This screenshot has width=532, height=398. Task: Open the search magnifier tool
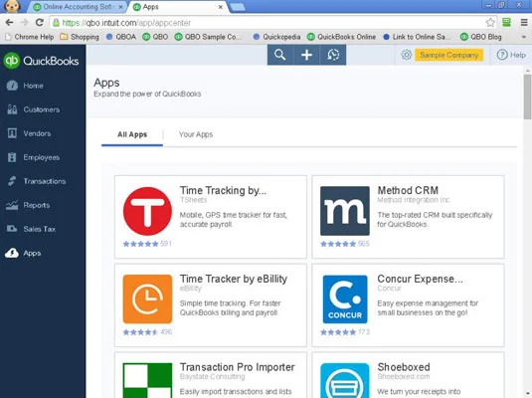[279, 55]
